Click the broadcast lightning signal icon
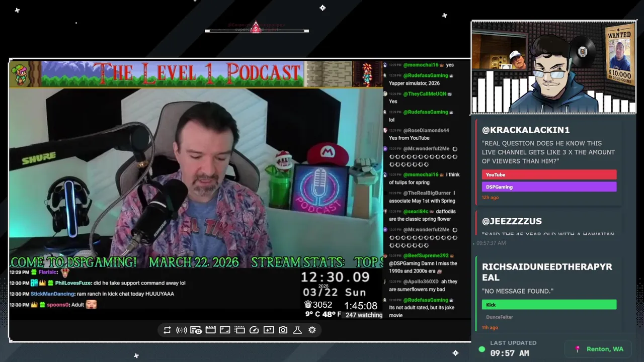Image resolution: width=644 pixels, height=362 pixels. point(182,330)
